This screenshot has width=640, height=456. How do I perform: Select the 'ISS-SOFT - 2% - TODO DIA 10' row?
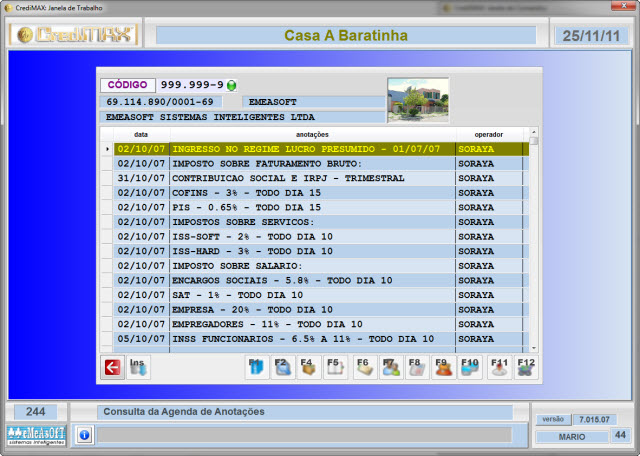(312, 237)
